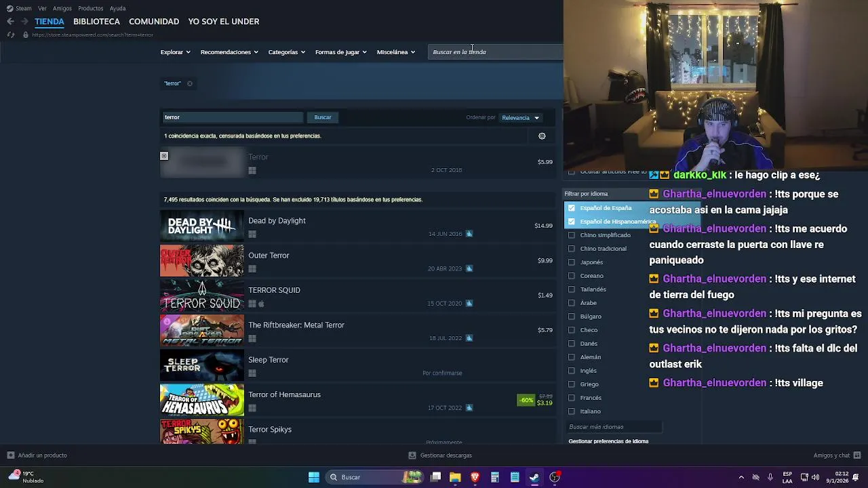Click the censored-content icon on the blurred Terror result
Viewport: 868px width, 488px height.
coord(164,156)
